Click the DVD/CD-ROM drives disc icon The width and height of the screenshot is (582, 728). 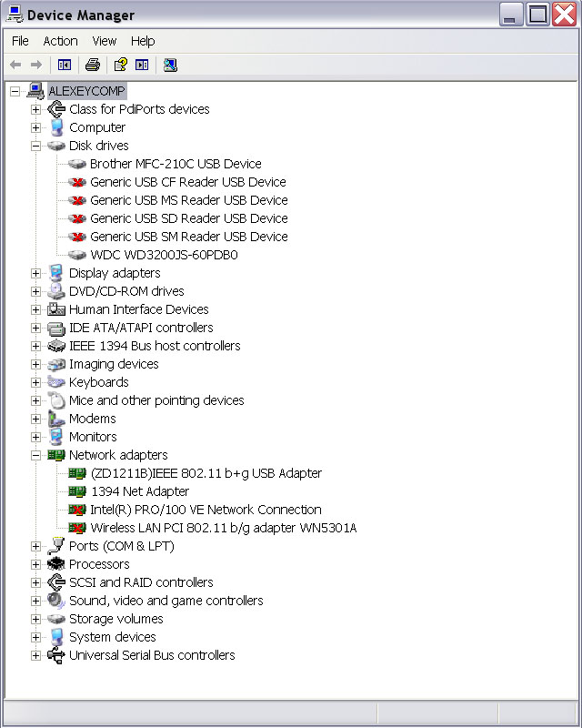point(56,291)
